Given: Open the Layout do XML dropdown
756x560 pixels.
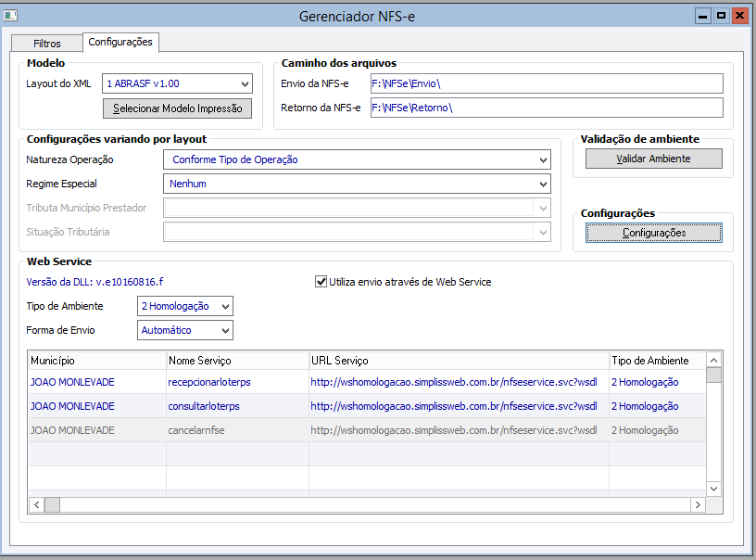Looking at the screenshot, I should click(x=245, y=84).
